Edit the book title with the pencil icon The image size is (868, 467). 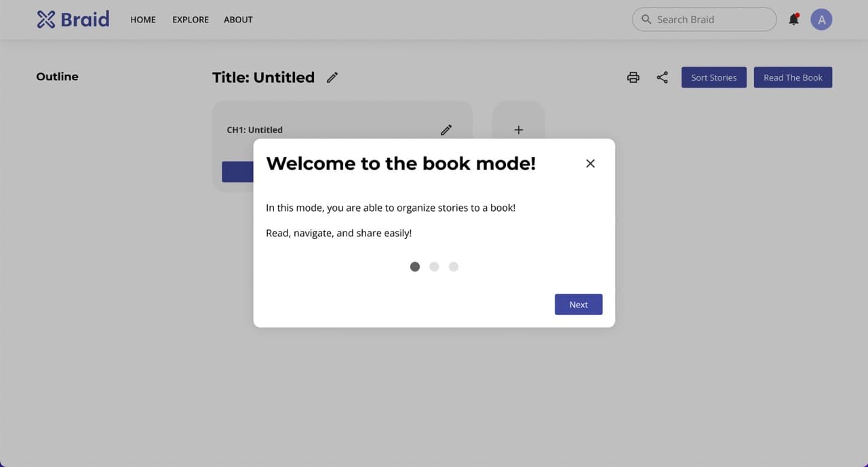coord(332,77)
